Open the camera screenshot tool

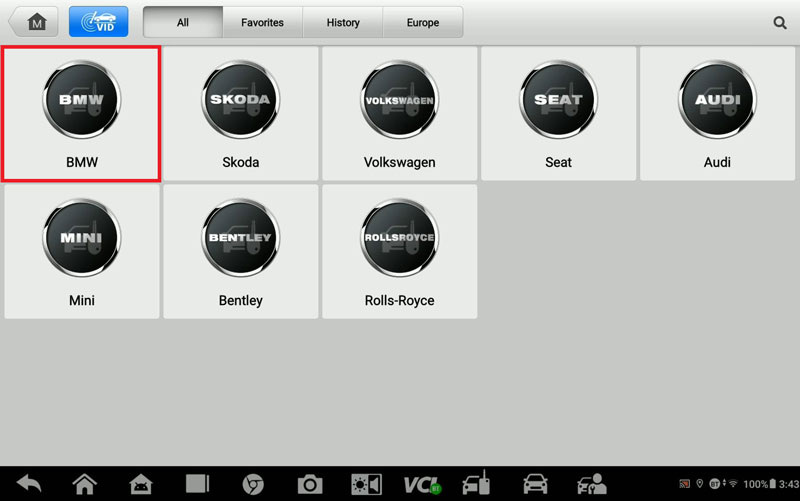(310, 484)
